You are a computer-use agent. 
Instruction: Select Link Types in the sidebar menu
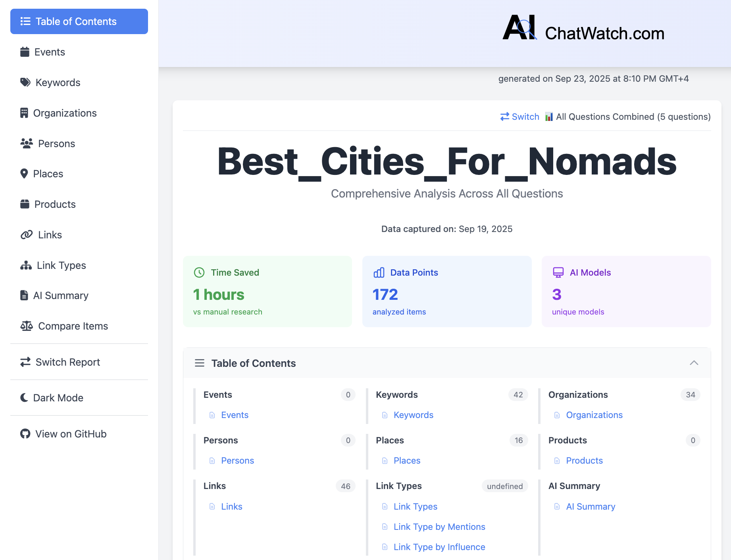tap(61, 265)
